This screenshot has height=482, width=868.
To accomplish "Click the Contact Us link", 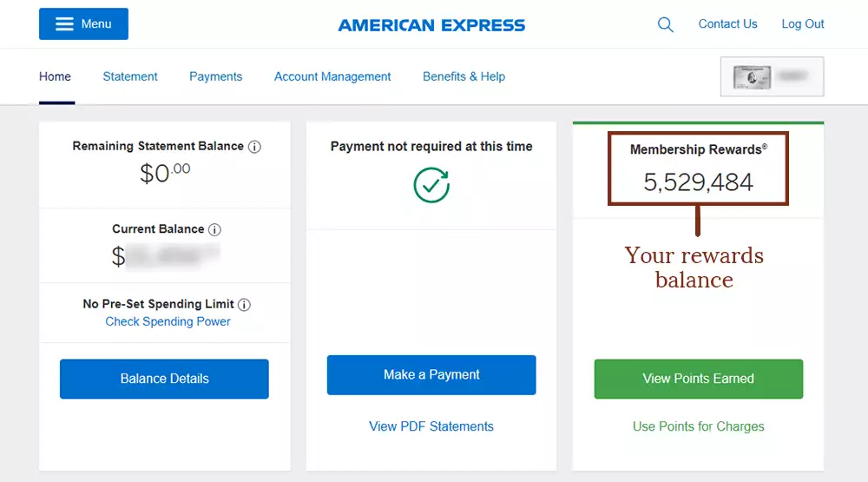I will coord(727,24).
